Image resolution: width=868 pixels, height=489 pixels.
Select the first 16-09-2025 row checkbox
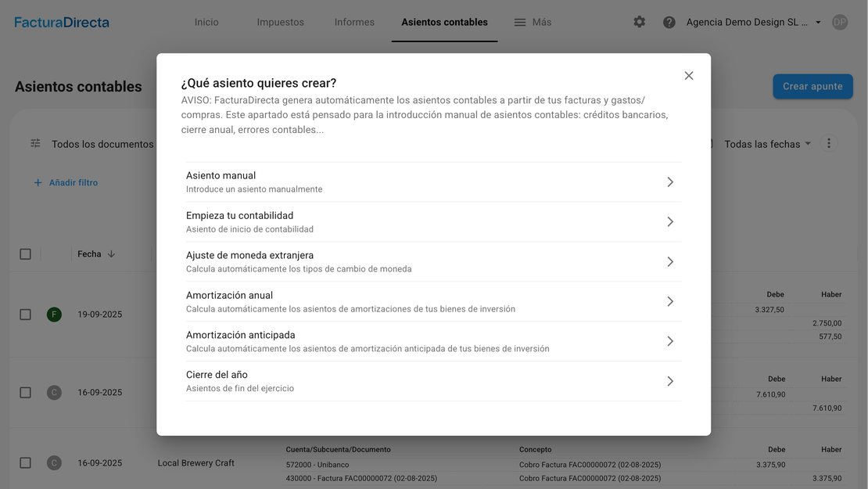(x=25, y=393)
